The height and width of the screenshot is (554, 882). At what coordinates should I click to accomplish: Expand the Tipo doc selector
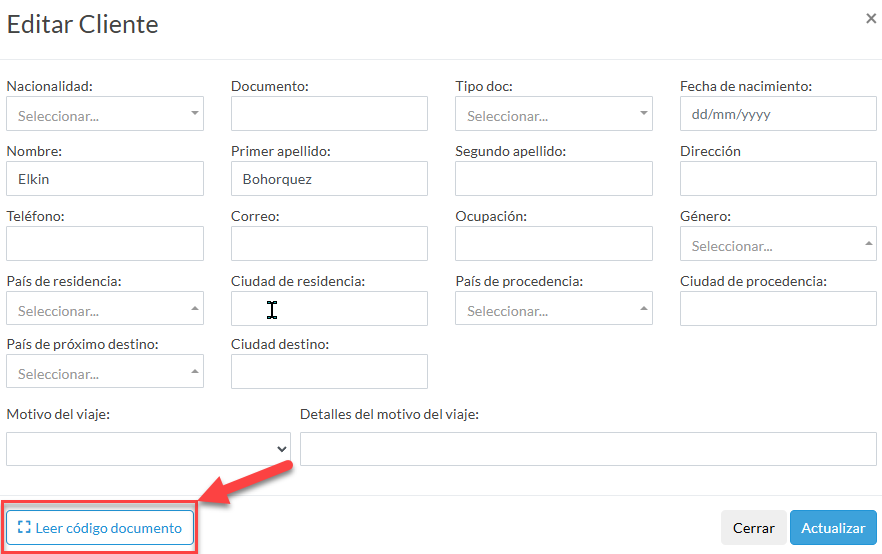tap(553, 114)
